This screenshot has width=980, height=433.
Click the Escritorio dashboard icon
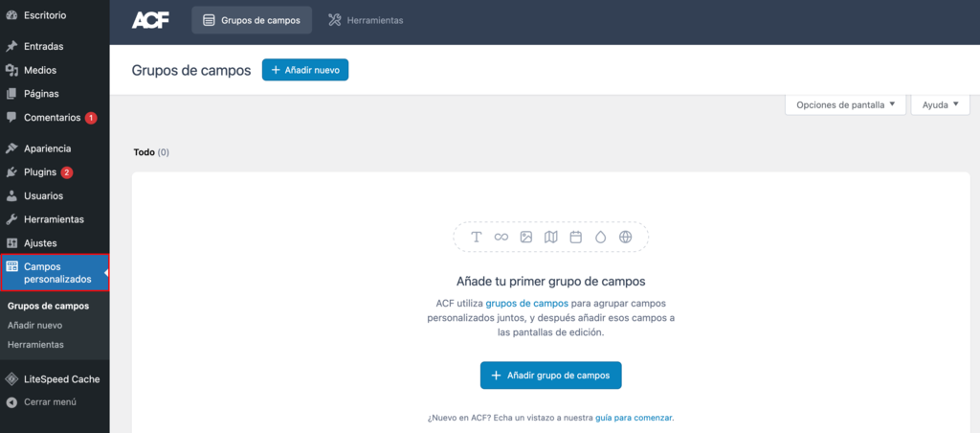[11, 15]
